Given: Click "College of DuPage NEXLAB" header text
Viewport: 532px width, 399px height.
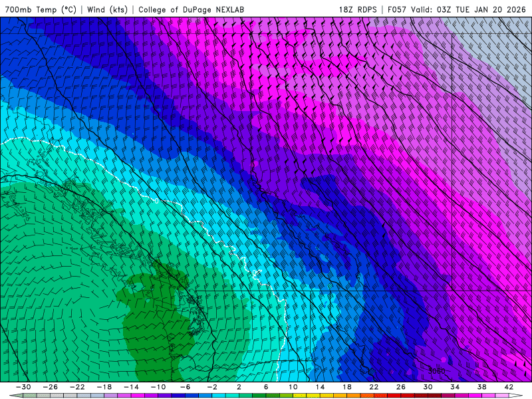Looking at the screenshot, I should pyautogui.click(x=191, y=9).
